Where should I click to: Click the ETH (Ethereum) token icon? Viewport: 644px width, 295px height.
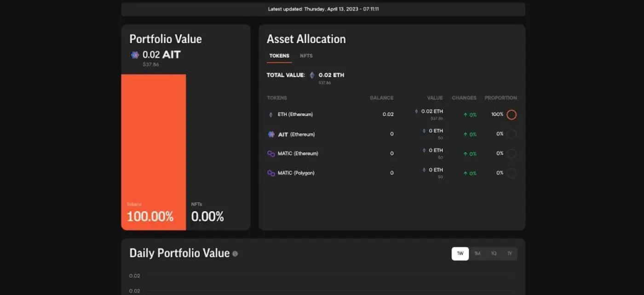point(270,114)
